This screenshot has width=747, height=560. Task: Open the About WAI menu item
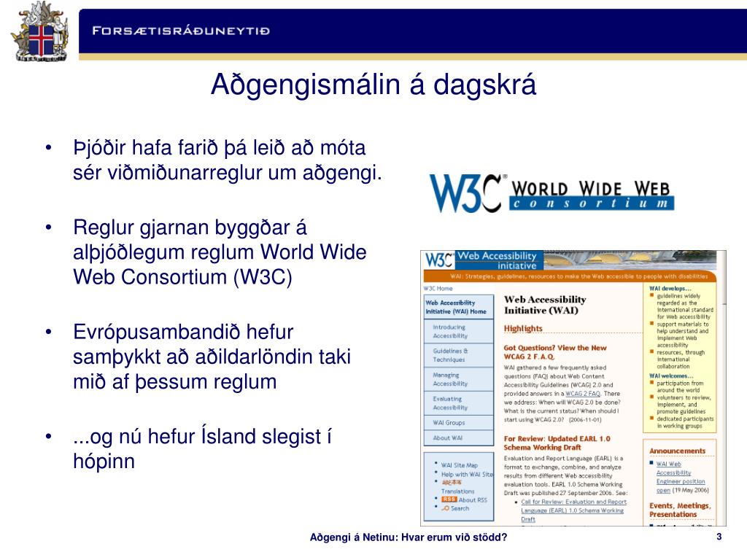[x=458, y=437]
